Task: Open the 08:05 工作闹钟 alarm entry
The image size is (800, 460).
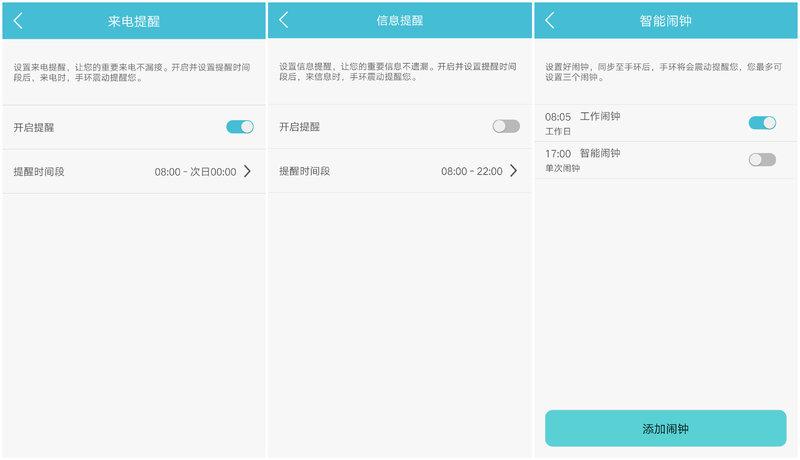Action: pos(600,123)
